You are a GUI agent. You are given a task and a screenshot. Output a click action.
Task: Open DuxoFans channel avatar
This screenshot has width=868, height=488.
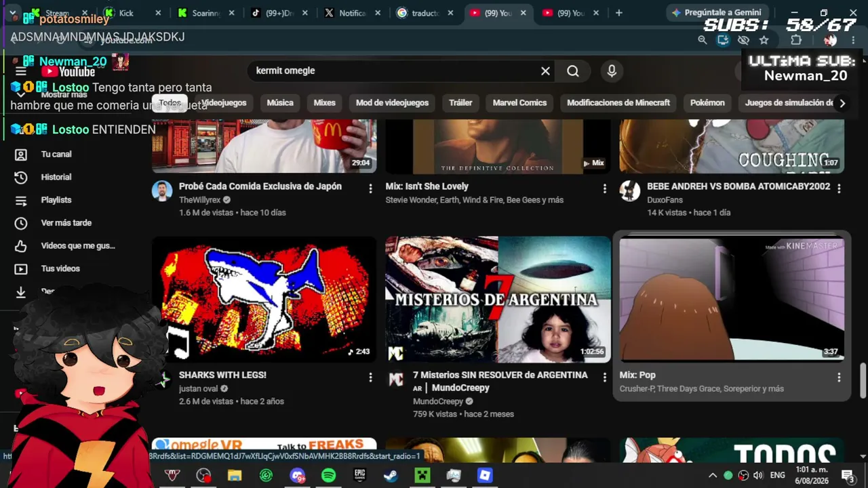tap(630, 192)
